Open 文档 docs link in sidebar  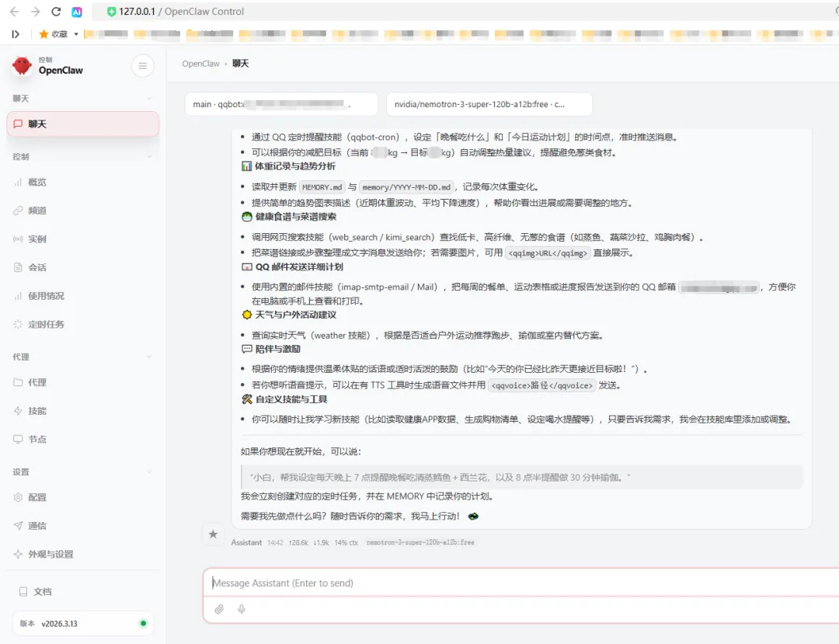83,592
